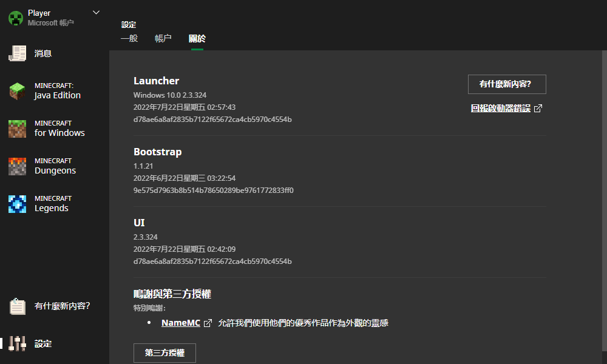607x364 pixels.
Task: Expand the Player account dropdown chevron
Action: tap(97, 13)
